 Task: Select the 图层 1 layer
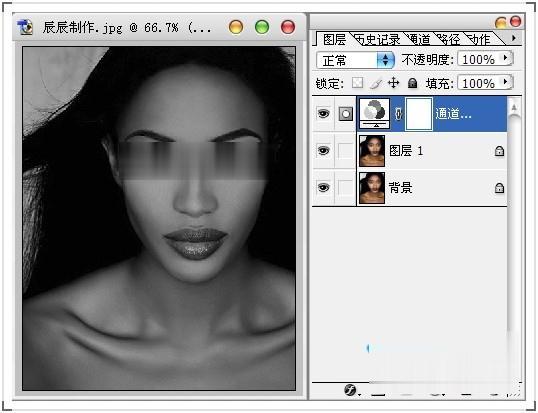click(432, 151)
